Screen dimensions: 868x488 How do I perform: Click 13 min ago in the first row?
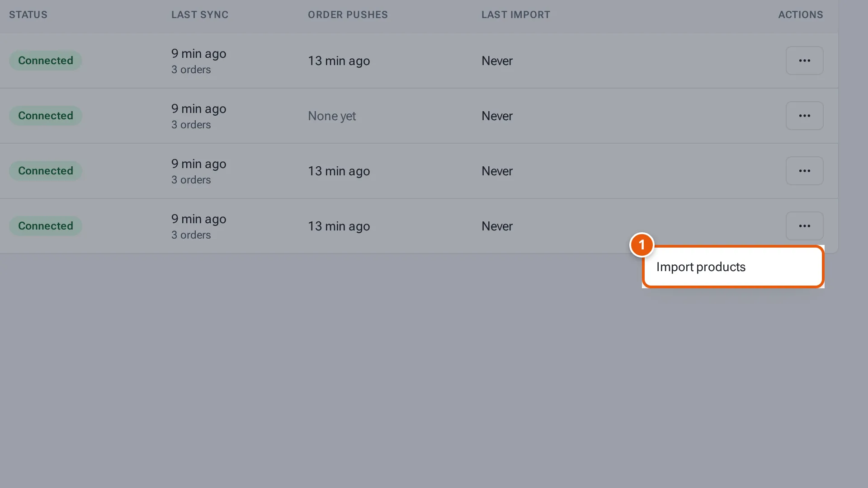[x=339, y=61]
